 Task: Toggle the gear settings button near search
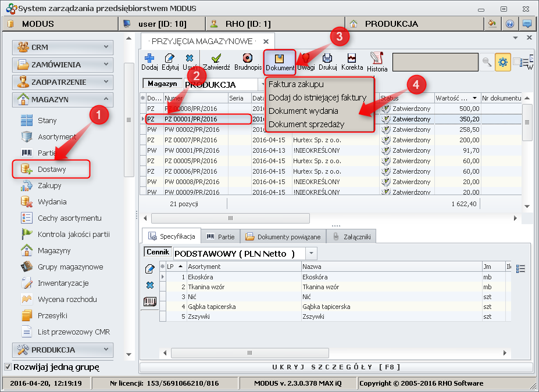pyautogui.click(x=503, y=62)
